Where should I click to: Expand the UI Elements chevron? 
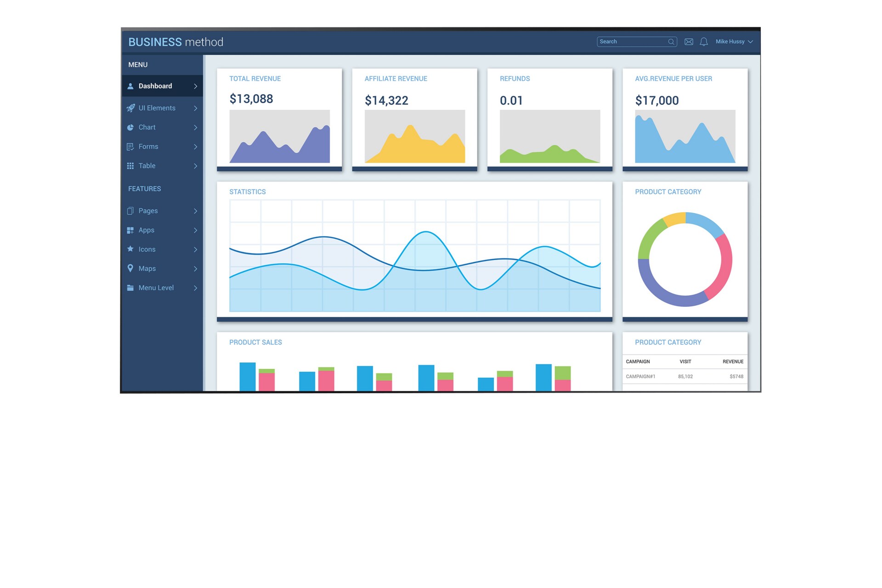tap(196, 108)
